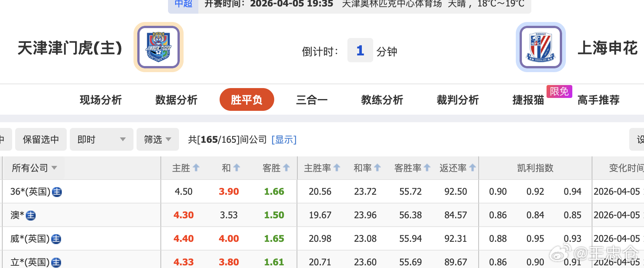The image size is (644, 268).
Task: Click away win rate 56.38
Action: pos(410,215)
